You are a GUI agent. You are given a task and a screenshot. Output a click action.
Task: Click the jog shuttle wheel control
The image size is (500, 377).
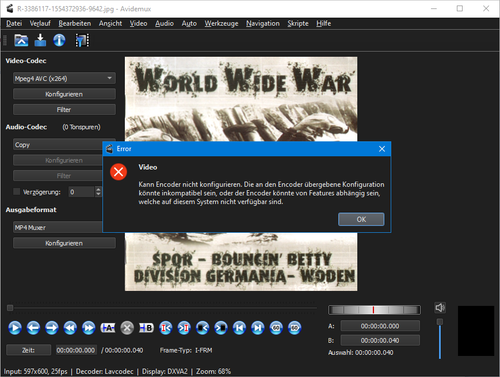(x=374, y=310)
